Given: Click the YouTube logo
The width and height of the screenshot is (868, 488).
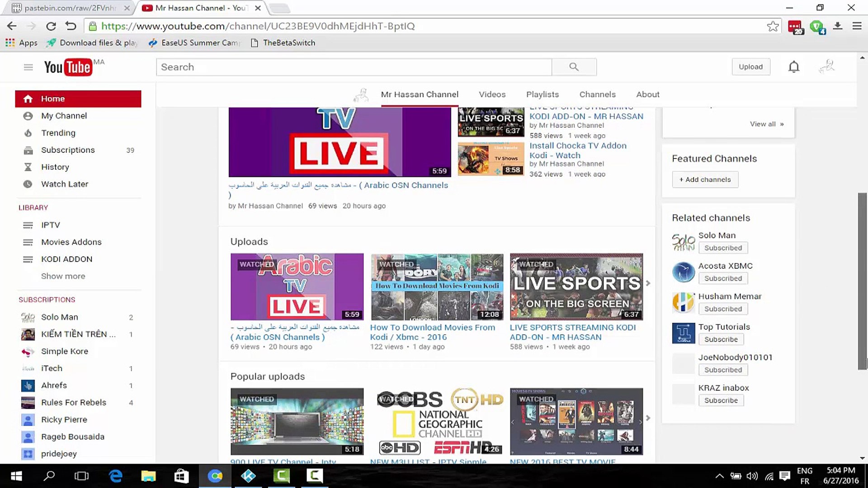Looking at the screenshot, I should (68, 67).
